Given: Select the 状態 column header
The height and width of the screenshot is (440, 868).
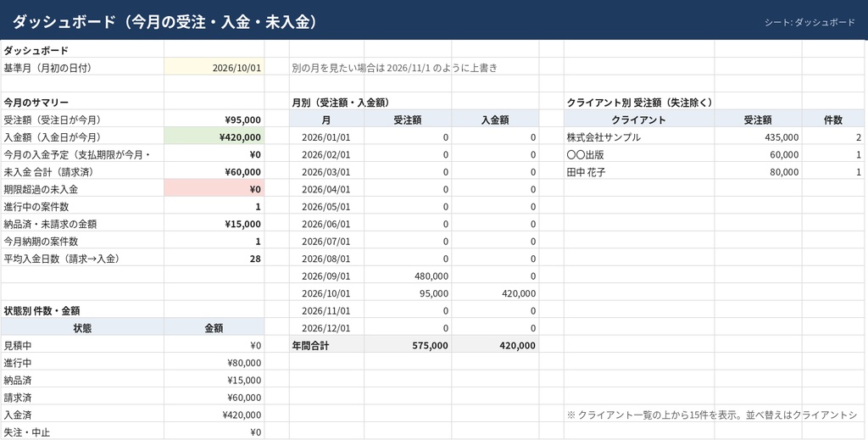Looking at the screenshot, I should click(x=82, y=328).
